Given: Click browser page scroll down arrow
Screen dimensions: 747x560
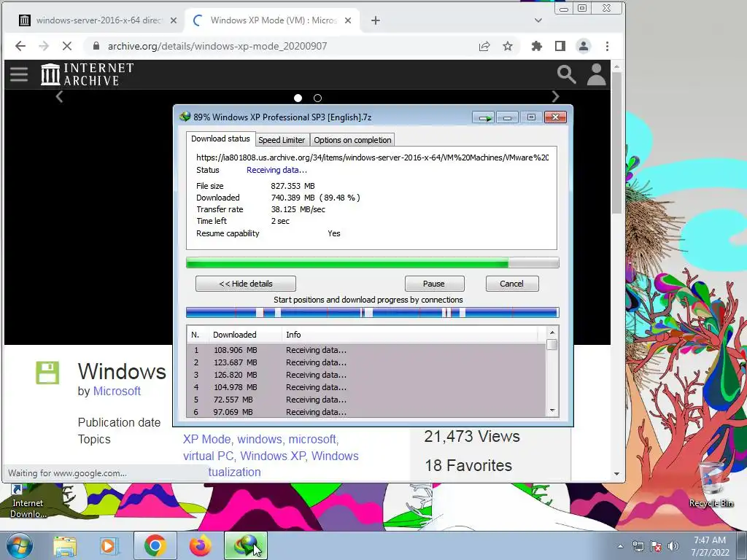Looking at the screenshot, I should point(616,474).
